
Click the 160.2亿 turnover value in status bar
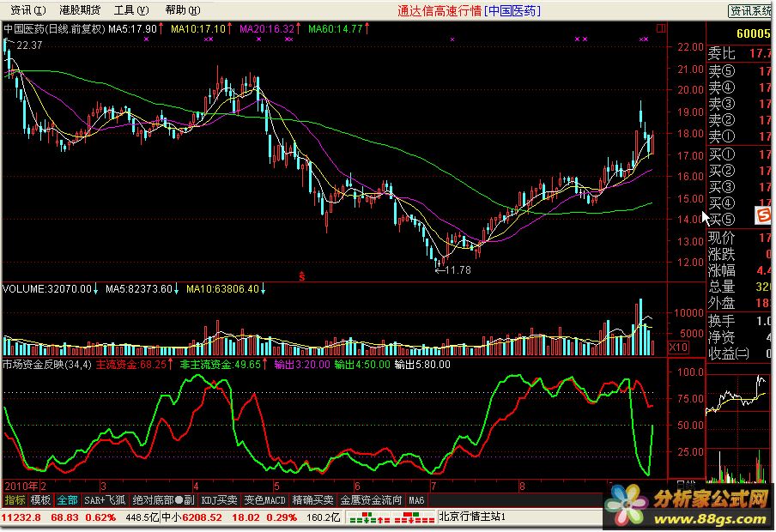click(323, 517)
